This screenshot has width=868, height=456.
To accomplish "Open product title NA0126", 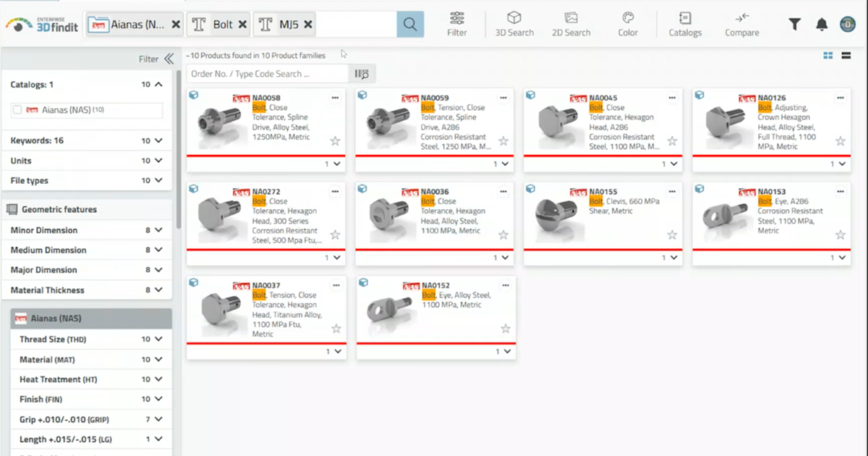I will [x=772, y=98].
